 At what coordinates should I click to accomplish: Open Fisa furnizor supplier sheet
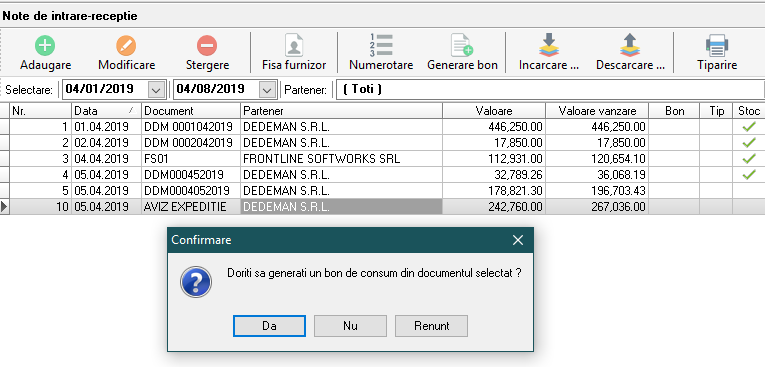coord(294,52)
